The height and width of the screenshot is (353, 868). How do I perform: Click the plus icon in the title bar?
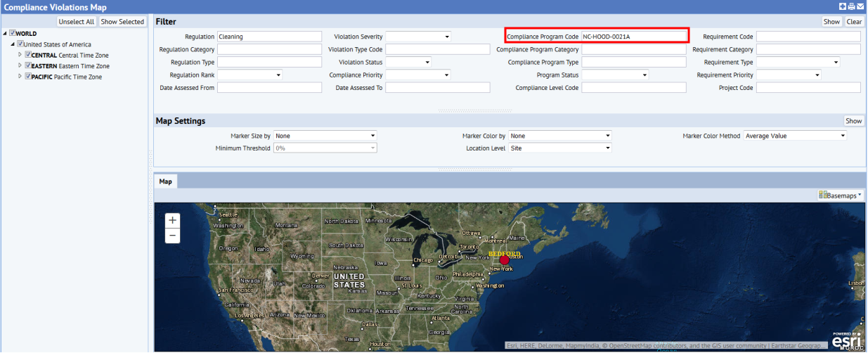pos(843,6)
